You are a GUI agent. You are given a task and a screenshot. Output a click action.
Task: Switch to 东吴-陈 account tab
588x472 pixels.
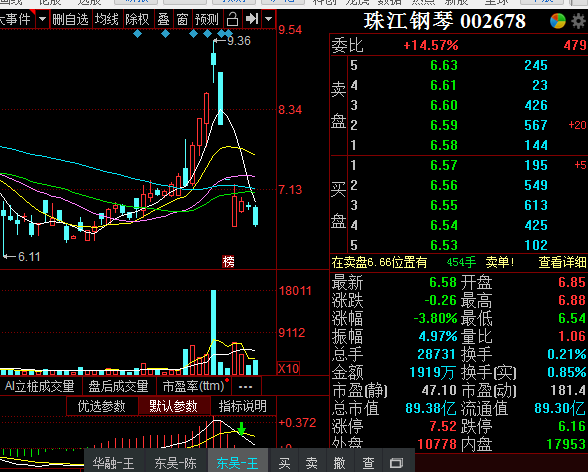click(176, 463)
